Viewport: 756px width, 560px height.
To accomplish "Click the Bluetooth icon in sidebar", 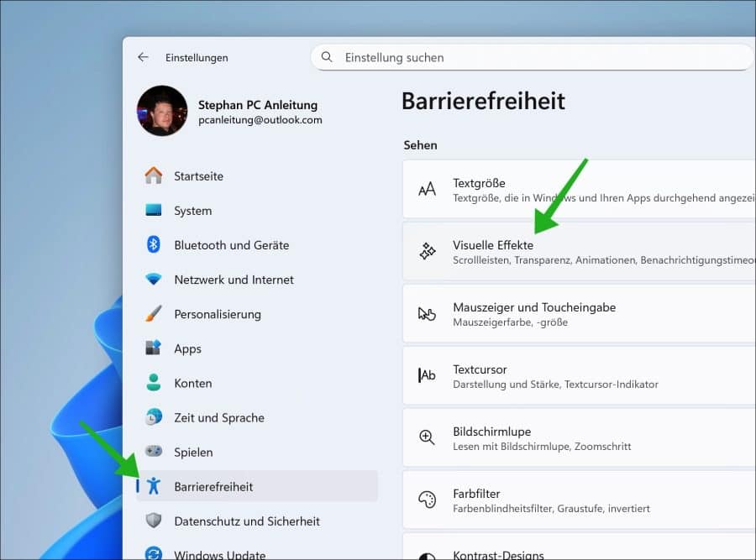I will 154,245.
